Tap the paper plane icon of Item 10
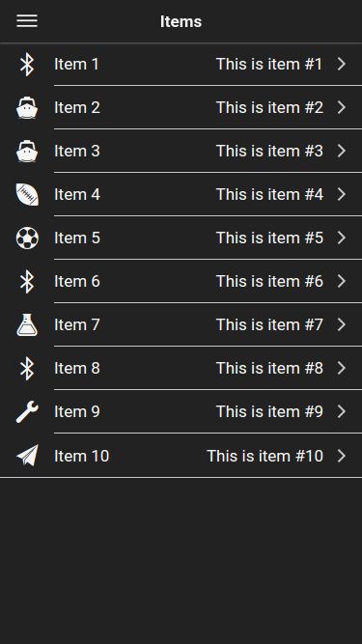Screen dimensions: 362x644 pos(27,456)
